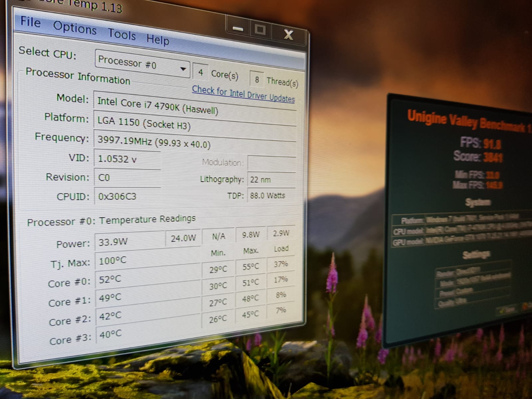This screenshot has height=399, width=532.
Task: Click the Score result in the Unigine window
Action: click(x=478, y=156)
